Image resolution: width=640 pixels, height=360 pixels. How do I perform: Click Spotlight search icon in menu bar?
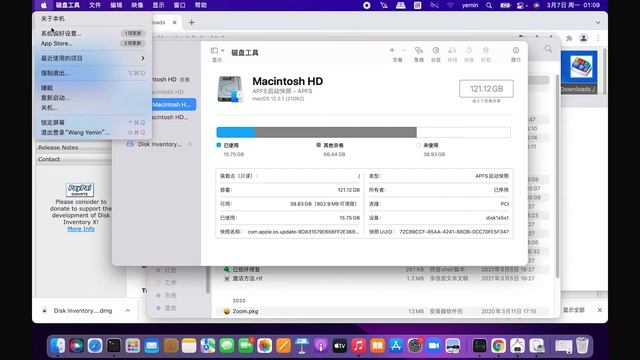tap(489, 5)
